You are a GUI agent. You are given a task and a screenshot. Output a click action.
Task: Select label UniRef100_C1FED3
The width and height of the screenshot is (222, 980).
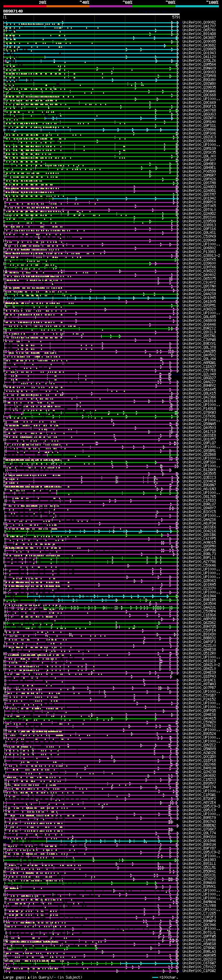point(199,500)
